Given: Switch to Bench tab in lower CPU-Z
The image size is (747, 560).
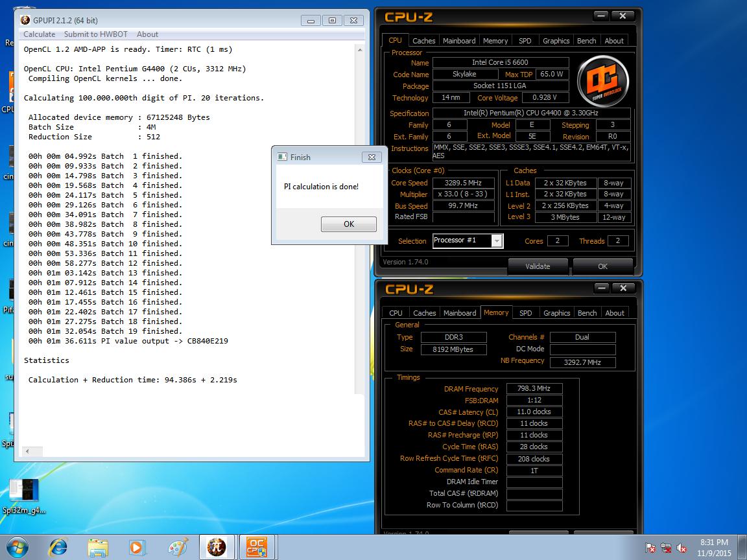Looking at the screenshot, I should click(587, 313).
